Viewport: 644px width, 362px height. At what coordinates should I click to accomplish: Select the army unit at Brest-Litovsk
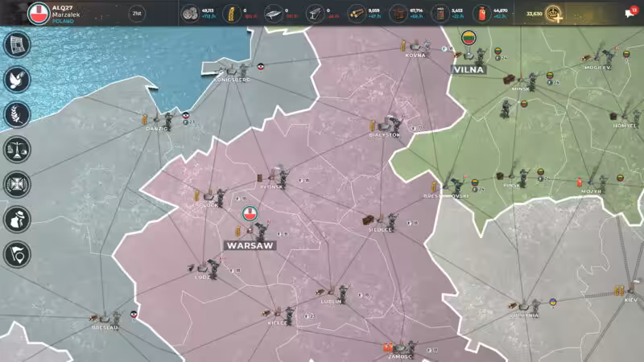coord(456,187)
